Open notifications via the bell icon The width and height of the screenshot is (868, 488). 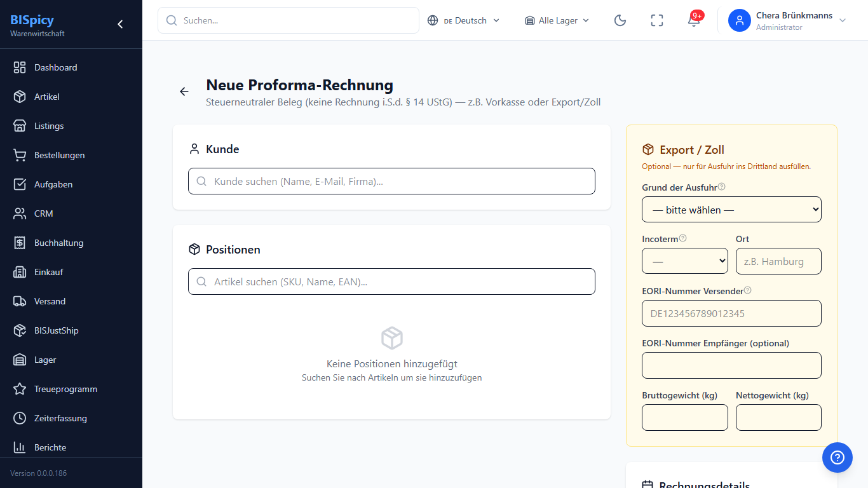point(694,20)
